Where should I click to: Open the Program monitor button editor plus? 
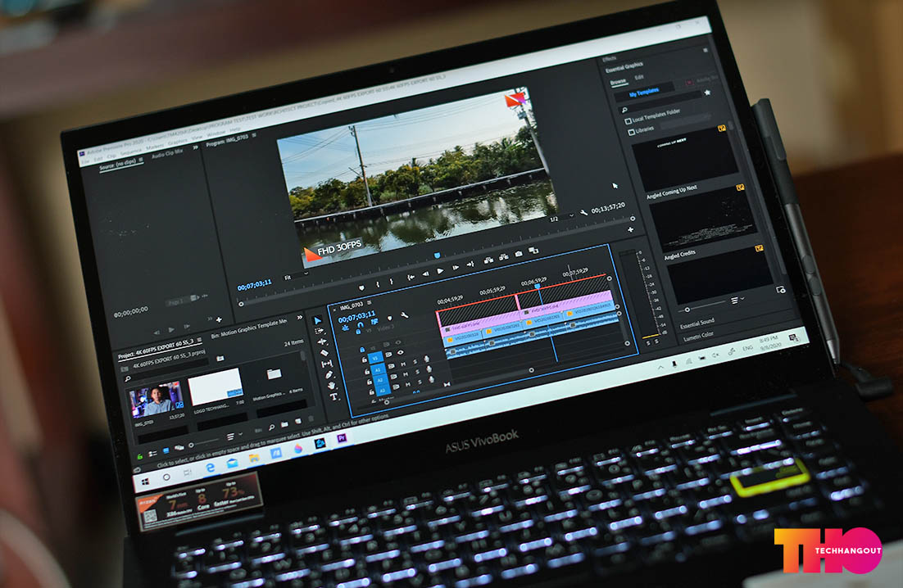pyautogui.click(x=631, y=229)
